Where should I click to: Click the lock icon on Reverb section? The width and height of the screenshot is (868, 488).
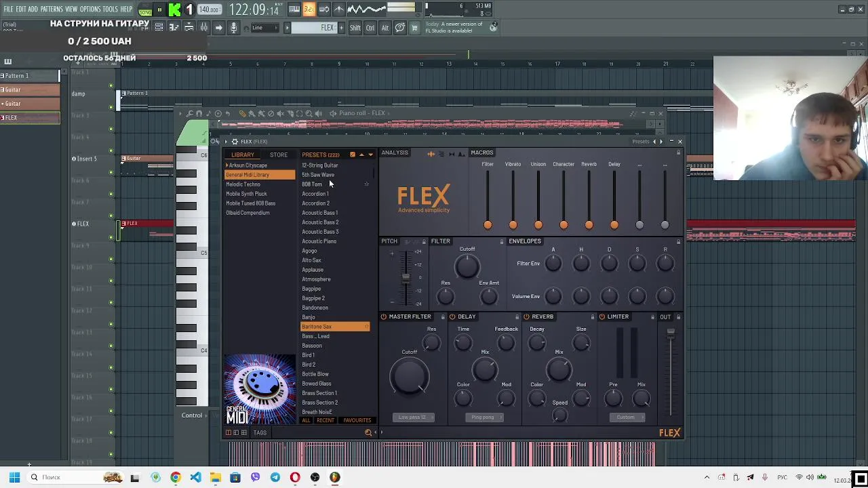592,317
